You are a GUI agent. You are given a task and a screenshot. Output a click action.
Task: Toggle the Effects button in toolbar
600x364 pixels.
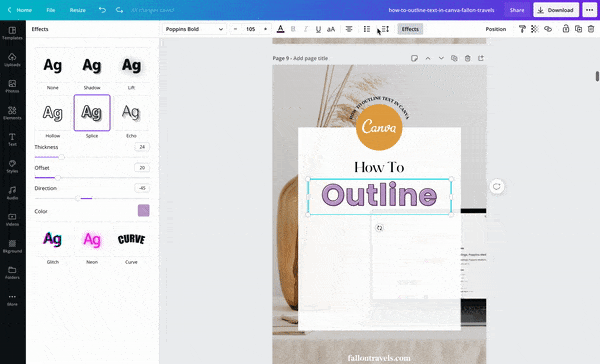(x=410, y=29)
